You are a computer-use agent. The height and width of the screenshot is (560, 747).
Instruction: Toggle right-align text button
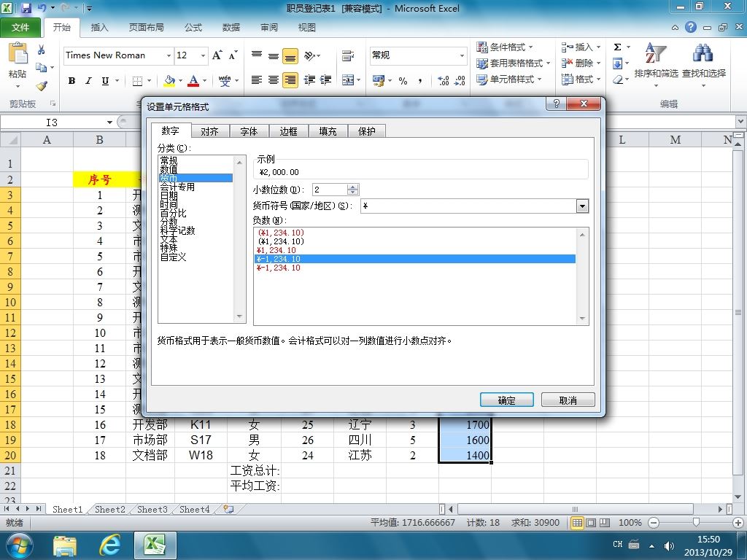(290, 80)
